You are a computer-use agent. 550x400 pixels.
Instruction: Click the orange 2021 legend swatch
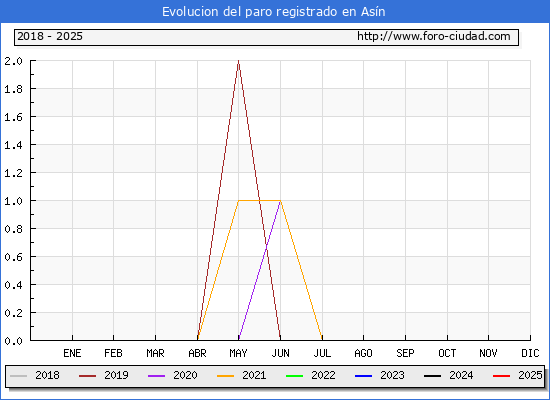click(x=226, y=376)
